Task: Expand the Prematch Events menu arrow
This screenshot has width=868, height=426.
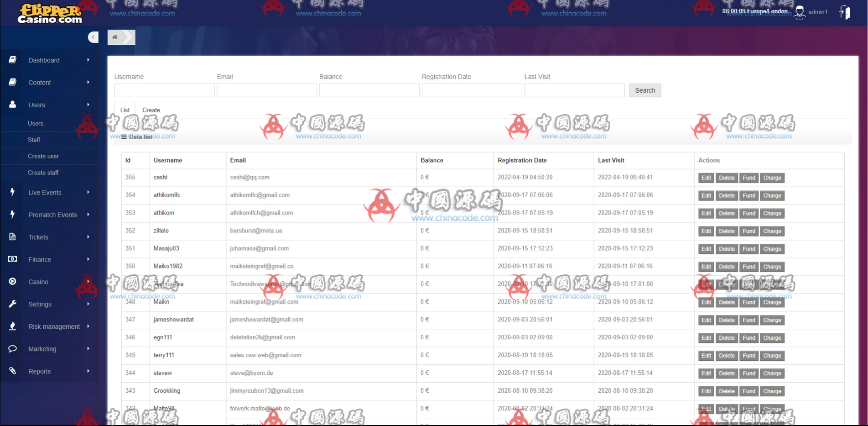Action: tap(88, 215)
